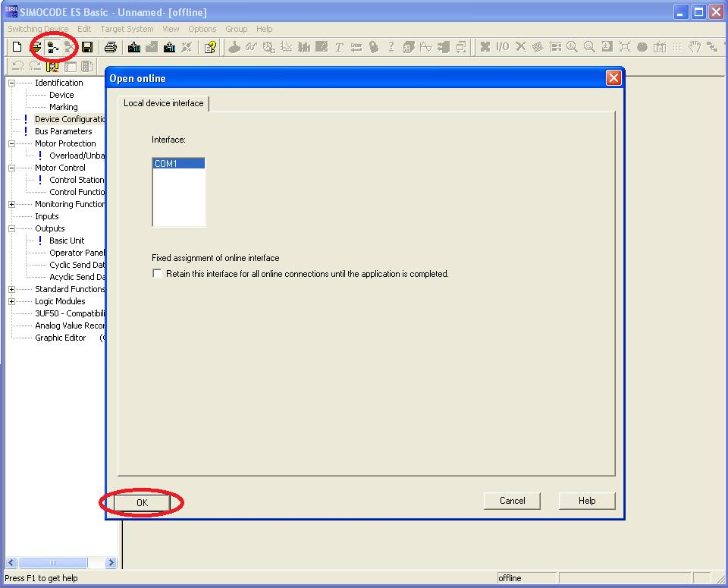Image resolution: width=728 pixels, height=588 pixels.
Task: Select the Local device interface tab
Action: click(164, 103)
